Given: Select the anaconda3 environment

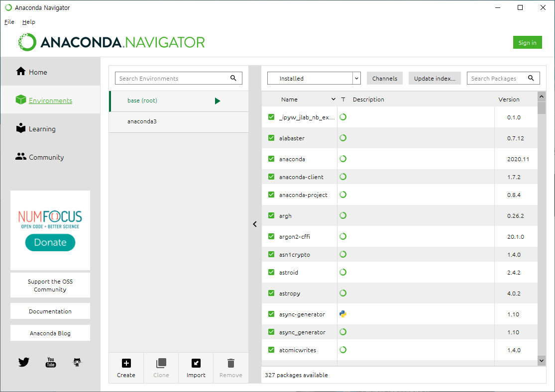Looking at the screenshot, I should pos(179,121).
